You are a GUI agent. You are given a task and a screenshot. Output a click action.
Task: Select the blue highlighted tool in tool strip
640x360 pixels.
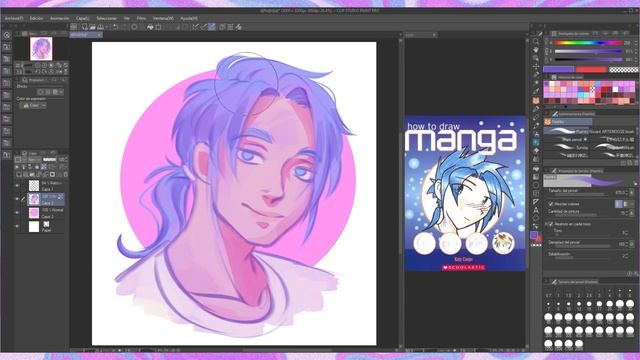click(536, 142)
